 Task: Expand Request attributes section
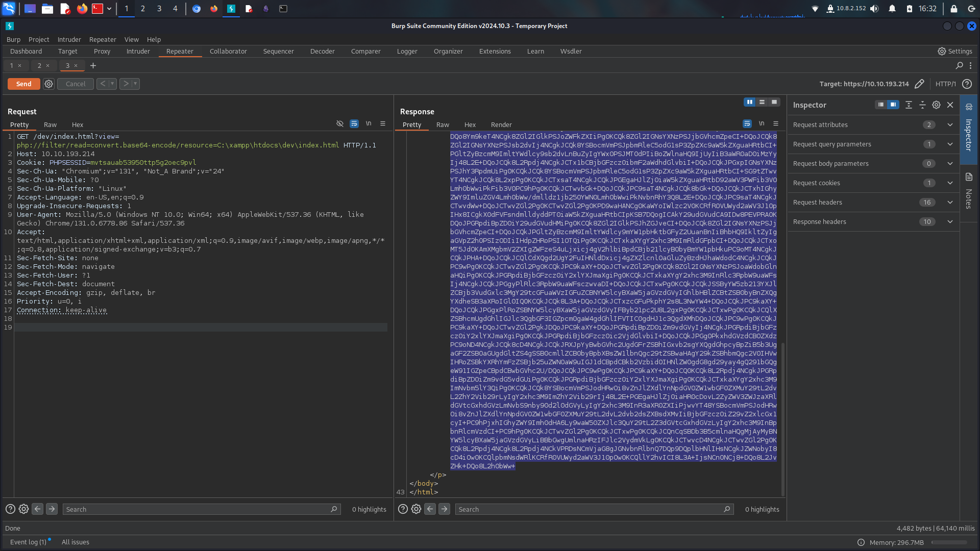(x=873, y=125)
